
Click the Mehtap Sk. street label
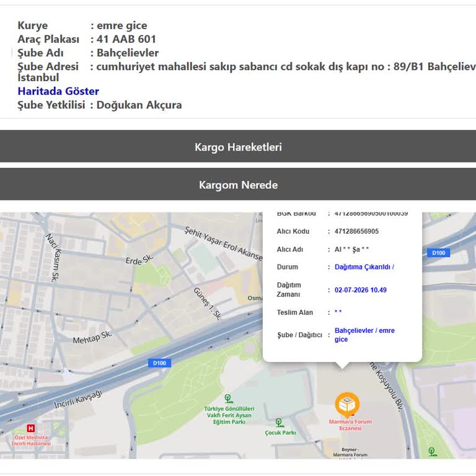[92, 338]
